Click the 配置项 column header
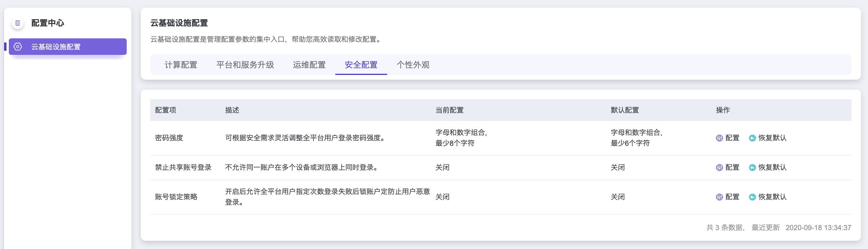The width and height of the screenshot is (868, 249). tap(166, 110)
